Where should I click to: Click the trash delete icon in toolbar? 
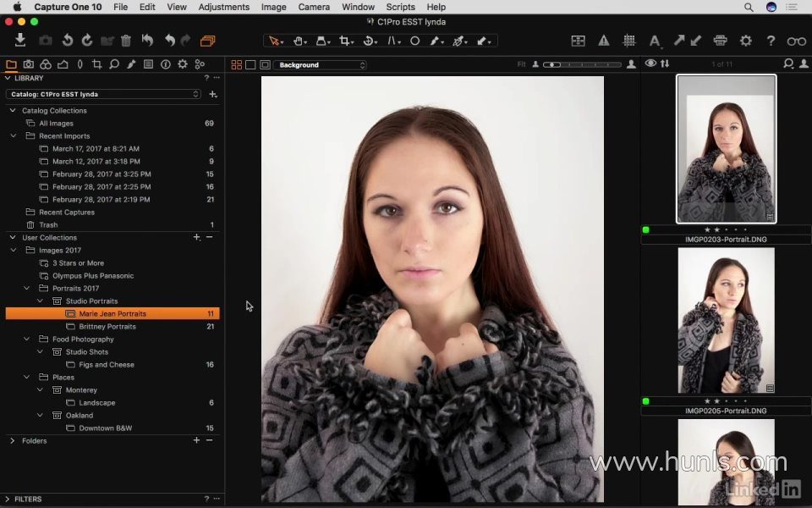point(126,41)
